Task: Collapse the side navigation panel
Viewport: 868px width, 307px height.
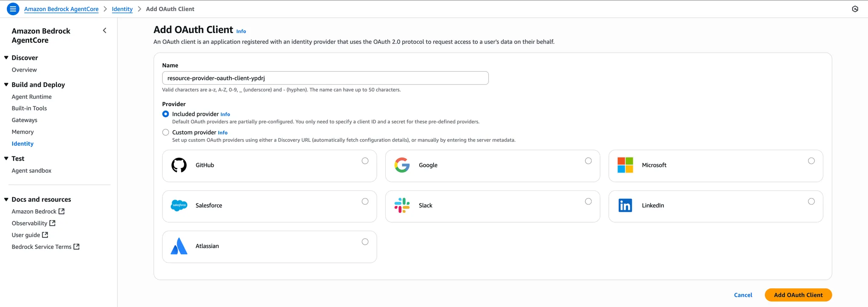Action: [105, 31]
